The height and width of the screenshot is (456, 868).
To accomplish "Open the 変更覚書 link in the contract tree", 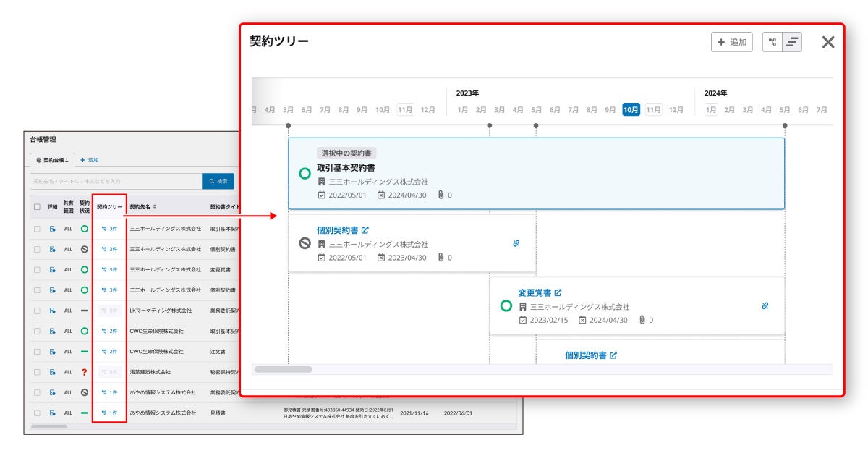I will pyautogui.click(x=535, y=293).
